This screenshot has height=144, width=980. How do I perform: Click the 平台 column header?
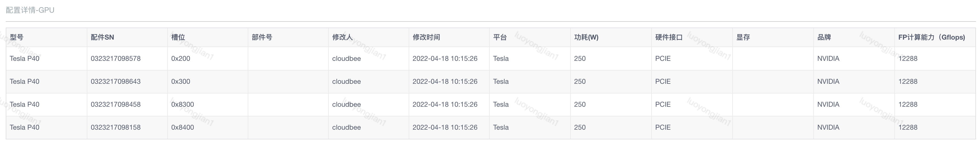tap(500, 37)
